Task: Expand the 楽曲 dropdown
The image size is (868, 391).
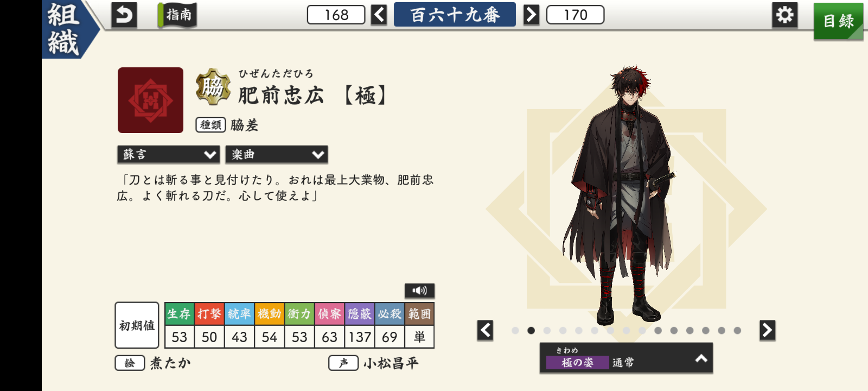Action: coord(276,155)
